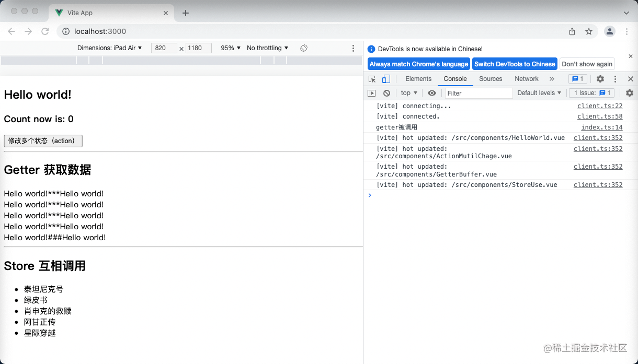Viewport: 638px width, 364px height.
Task: Open console settings gear
Action: pyautogui.click(x=630, y=93)
